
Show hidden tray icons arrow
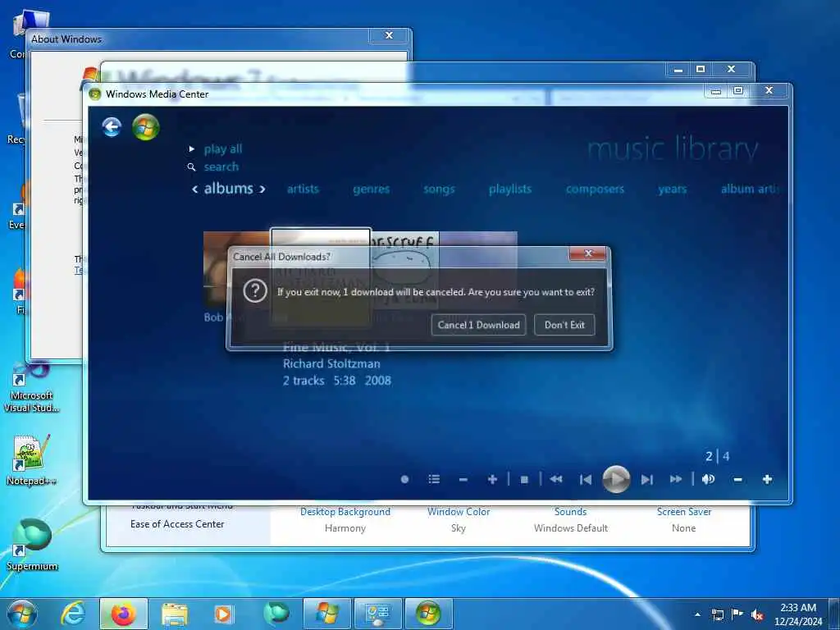click(697, 614)
